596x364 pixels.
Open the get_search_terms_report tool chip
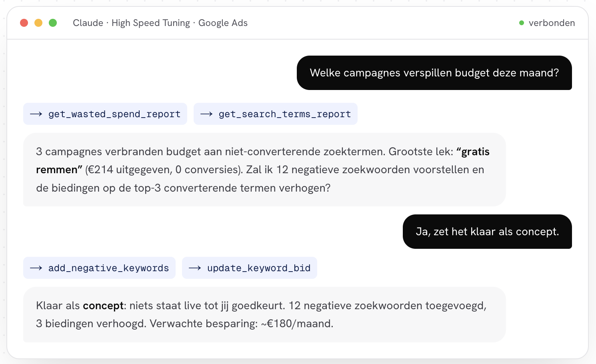click(x=276, y=114)
